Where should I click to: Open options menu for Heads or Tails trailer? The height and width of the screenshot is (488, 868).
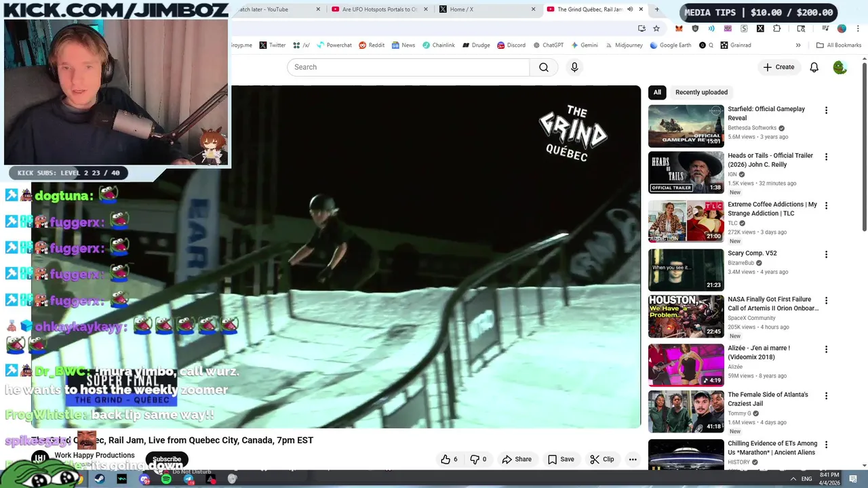(x=826, y=157)
